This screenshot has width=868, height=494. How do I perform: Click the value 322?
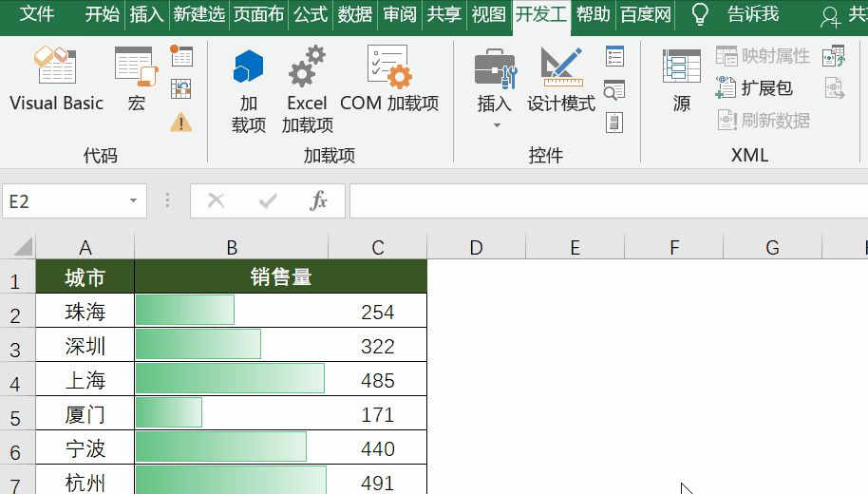[378, 346]
